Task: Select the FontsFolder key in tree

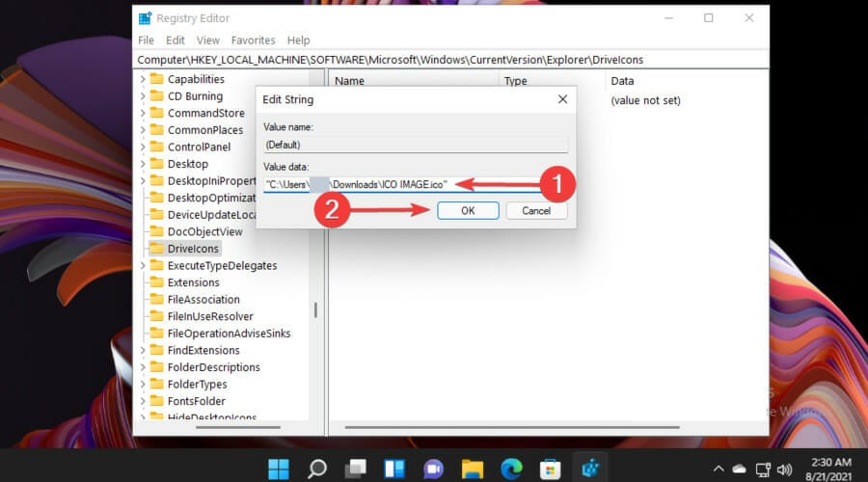Action: point(196,401)
